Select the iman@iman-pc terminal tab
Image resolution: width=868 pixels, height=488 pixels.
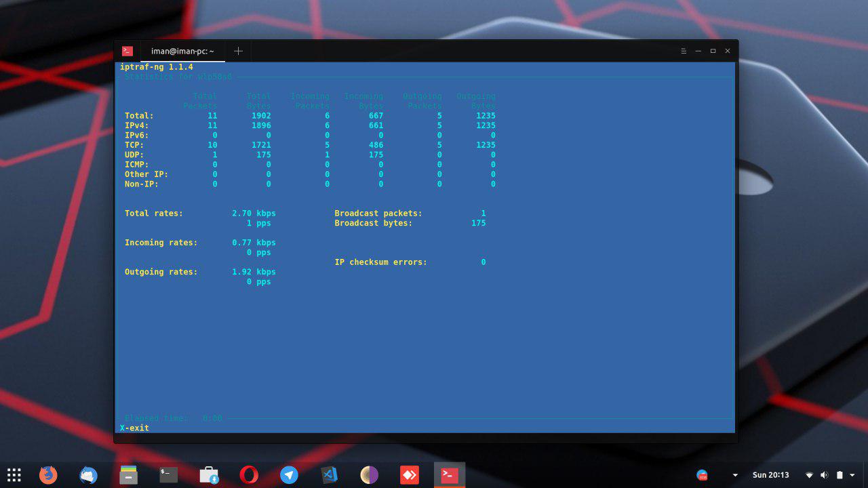coord(182,51)
